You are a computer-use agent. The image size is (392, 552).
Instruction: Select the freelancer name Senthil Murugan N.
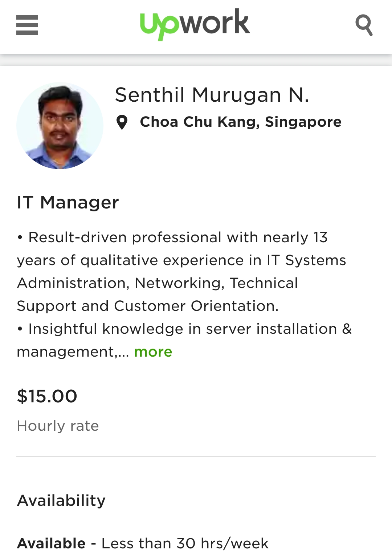point(212,95)
